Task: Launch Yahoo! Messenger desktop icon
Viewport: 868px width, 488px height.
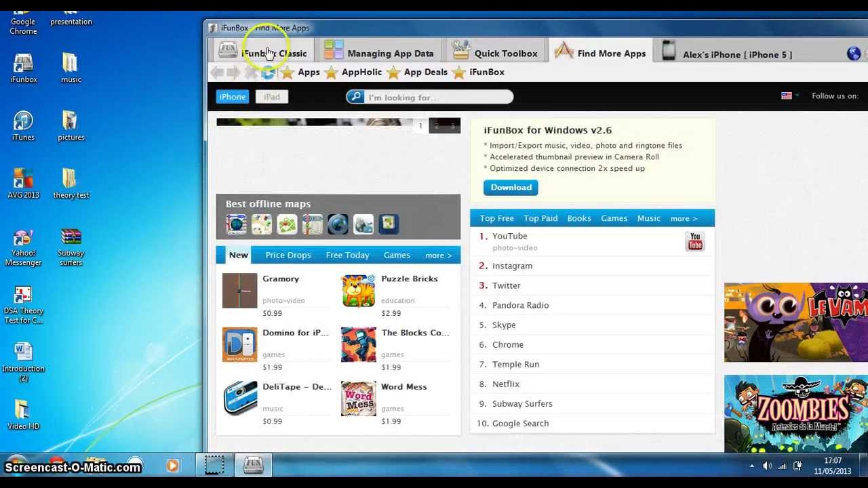Action: click(x=23, y=247)
